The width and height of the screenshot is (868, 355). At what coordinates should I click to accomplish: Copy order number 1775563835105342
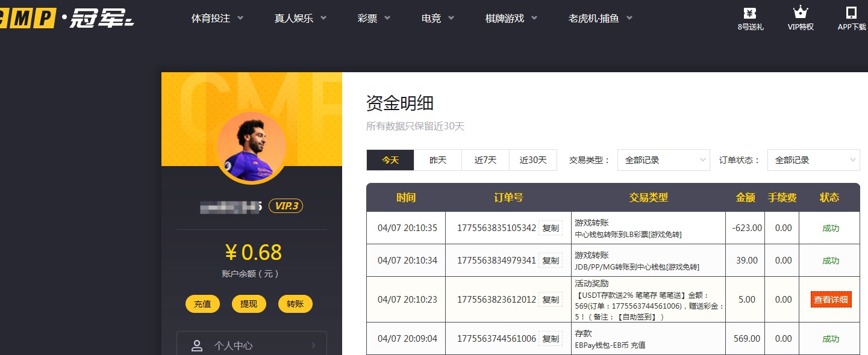551,227
